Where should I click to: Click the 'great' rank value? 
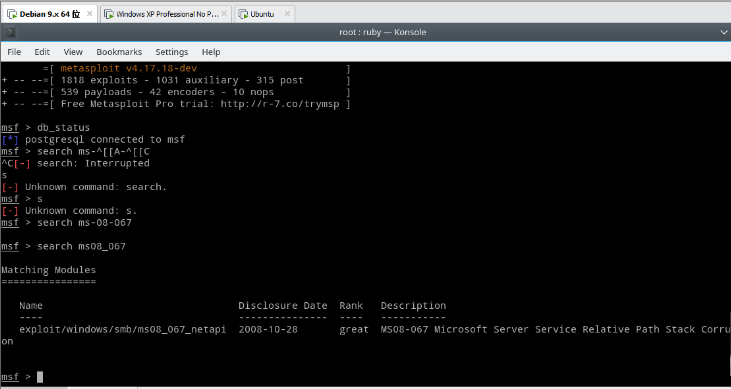(x=354, y=329)
